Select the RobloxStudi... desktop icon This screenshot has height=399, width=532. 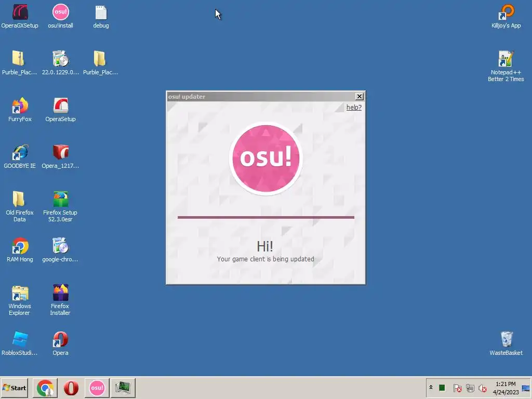point(20,343)
